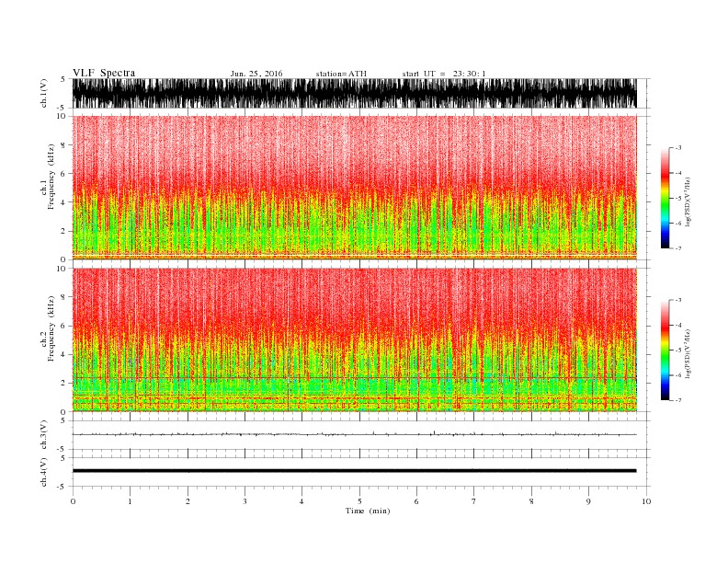Viewport: 728px width, 563px height.
Task: Click the ch.2 spectrogram panel
Action: (354, 339)
